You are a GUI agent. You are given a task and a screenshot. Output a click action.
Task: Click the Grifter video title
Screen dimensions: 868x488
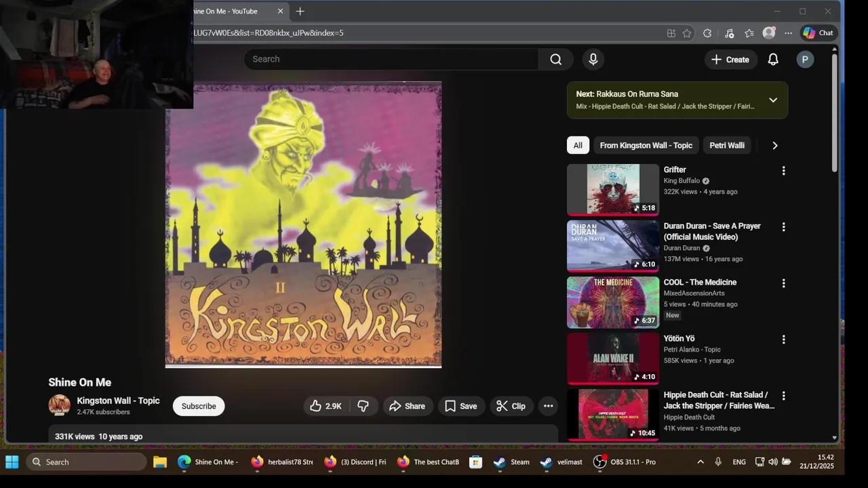675,170
